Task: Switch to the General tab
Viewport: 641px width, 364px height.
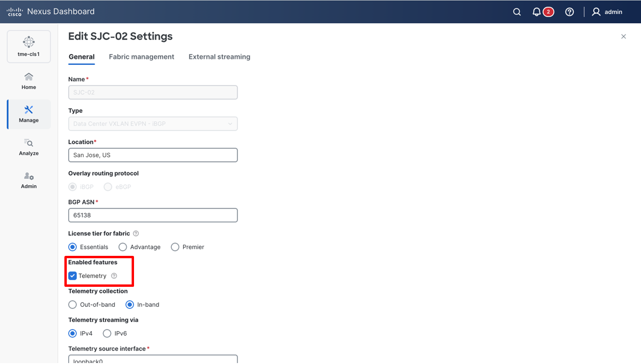Action: tap(82, 57)
